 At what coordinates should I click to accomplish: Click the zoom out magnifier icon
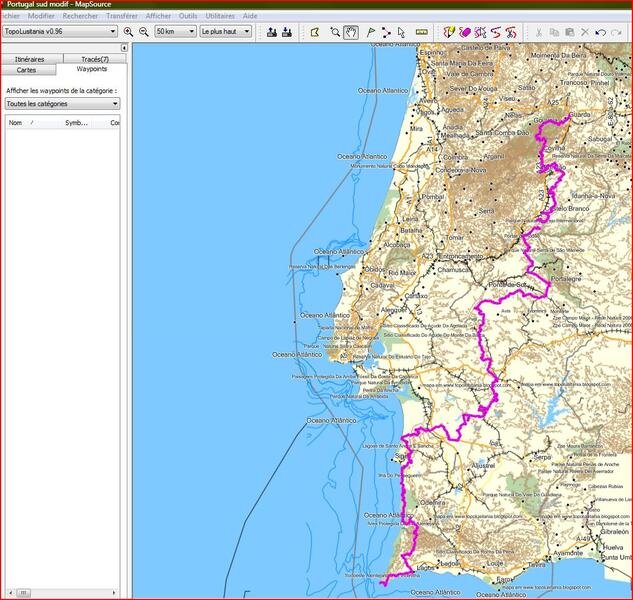pos(144,31)
